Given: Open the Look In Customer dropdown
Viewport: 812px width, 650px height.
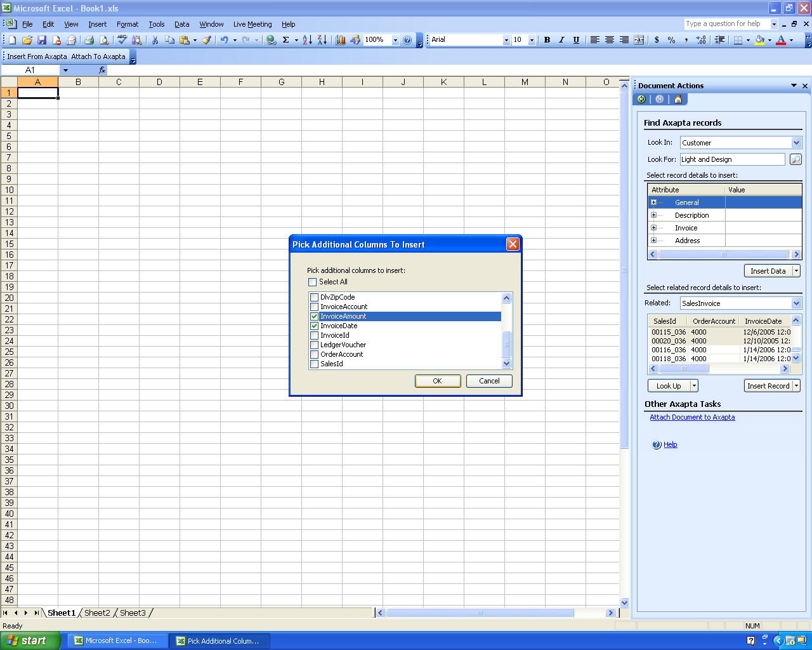Looking at the screenshot, I should click(x=796, y=143).
